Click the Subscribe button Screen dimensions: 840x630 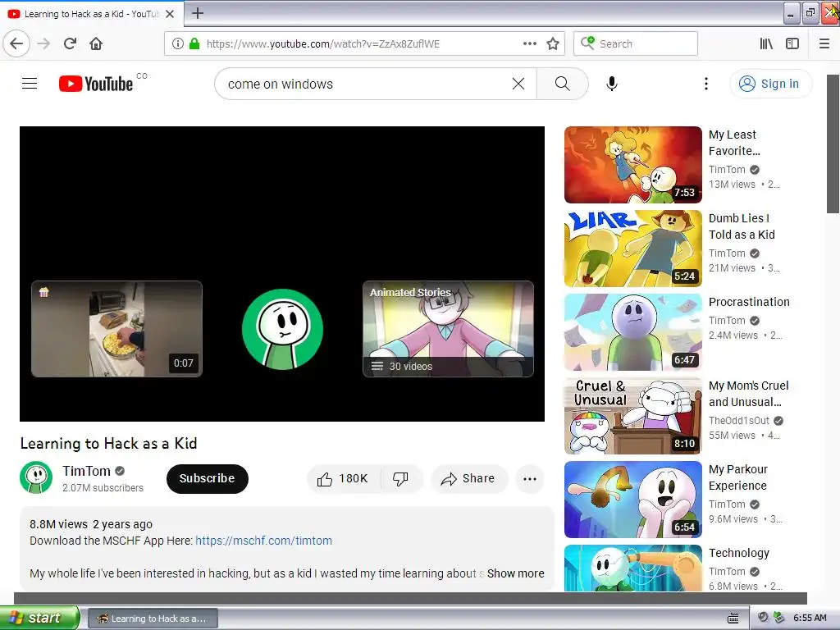208,478
